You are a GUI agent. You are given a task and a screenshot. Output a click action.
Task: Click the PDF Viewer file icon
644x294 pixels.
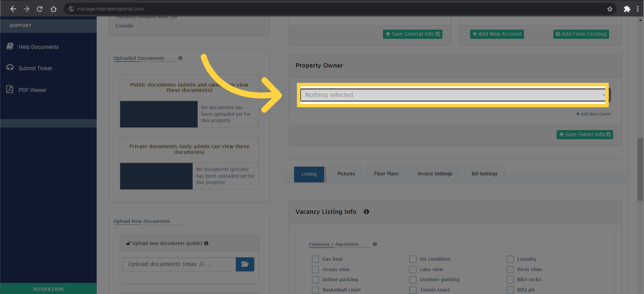pos(10,89)
